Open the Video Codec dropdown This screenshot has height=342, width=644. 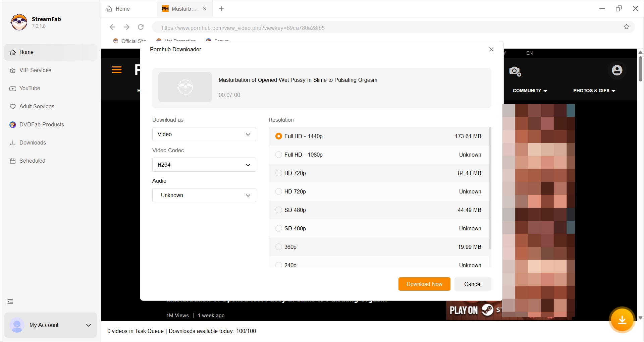point(204,165)
